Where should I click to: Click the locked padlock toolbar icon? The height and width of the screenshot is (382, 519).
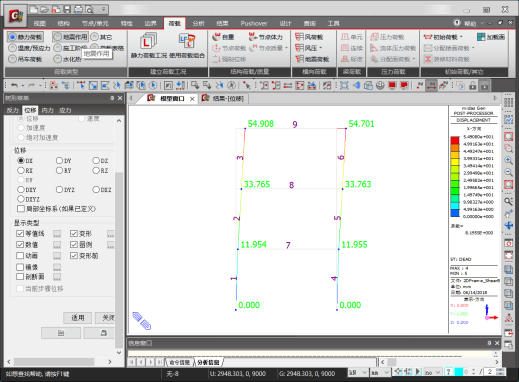[x=484, y=86]
